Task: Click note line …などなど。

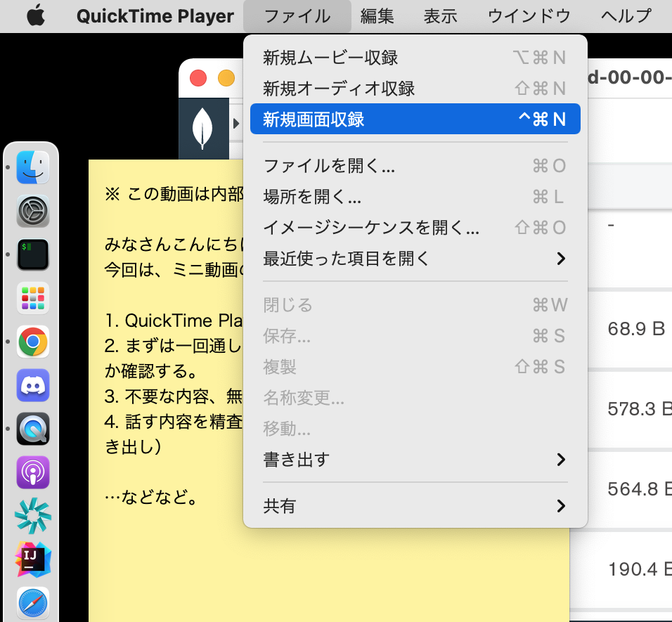Action: pos(150,498)
